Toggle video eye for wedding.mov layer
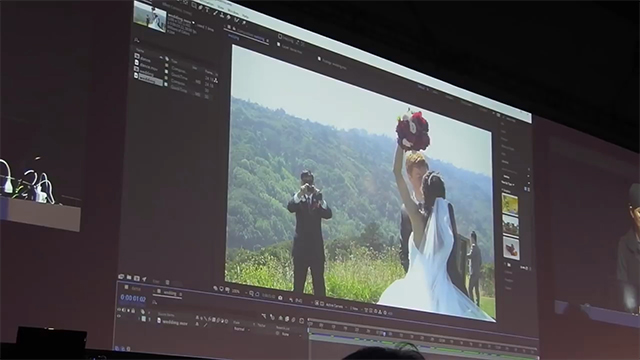640x360 pixels. click(119, 316)
